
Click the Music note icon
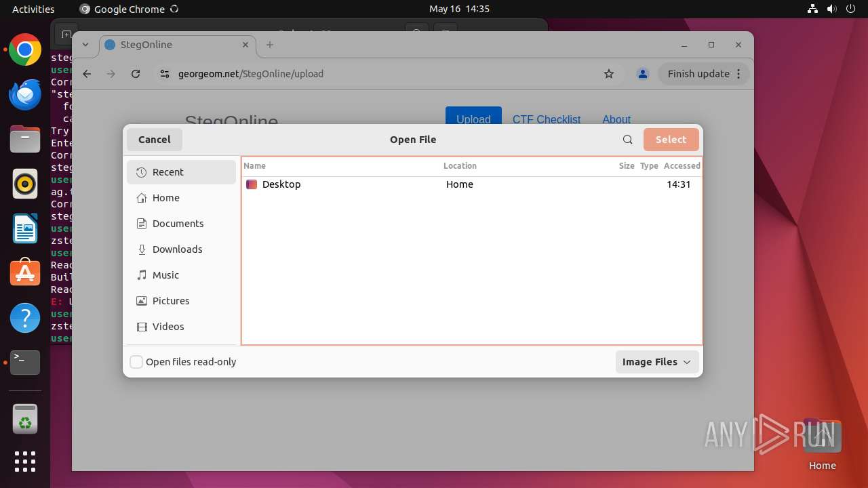[x=142, y=275]
